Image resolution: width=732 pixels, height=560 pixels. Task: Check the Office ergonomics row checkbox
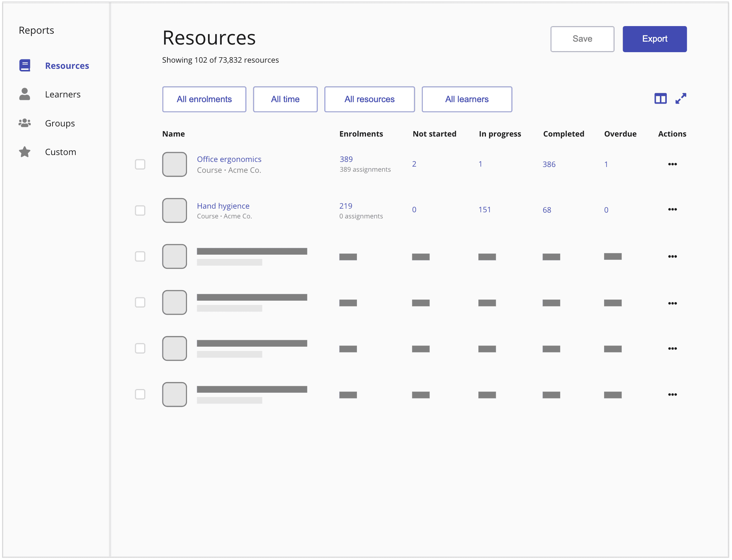[140, 164]
